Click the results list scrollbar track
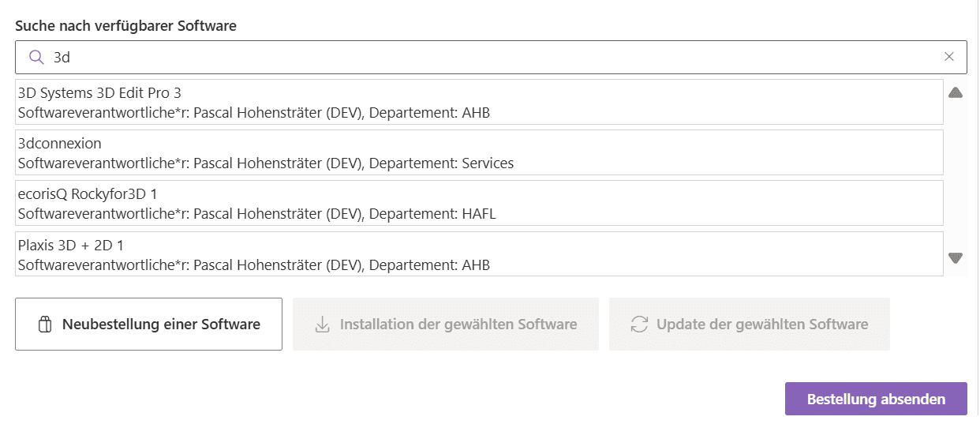 tap(956, 175)
